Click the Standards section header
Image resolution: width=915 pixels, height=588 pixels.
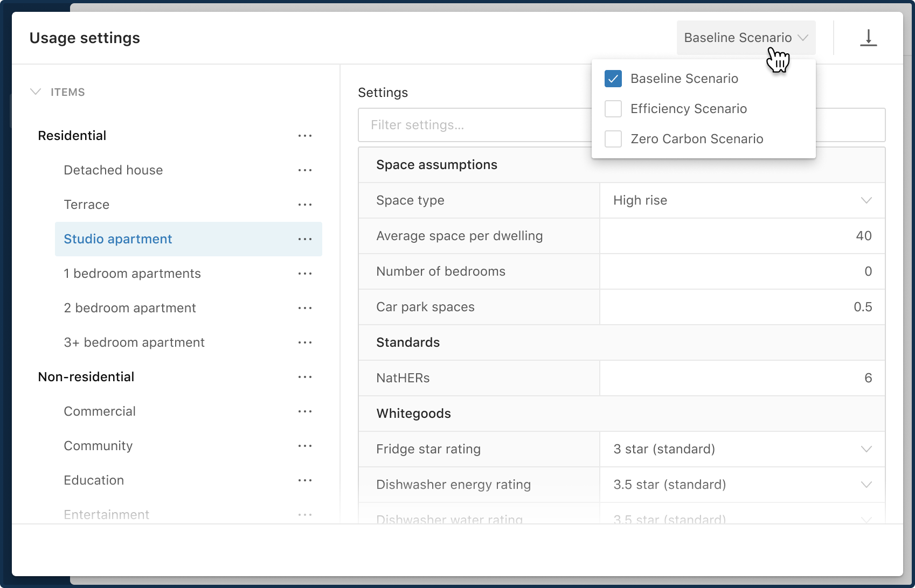tap(621, 342)
